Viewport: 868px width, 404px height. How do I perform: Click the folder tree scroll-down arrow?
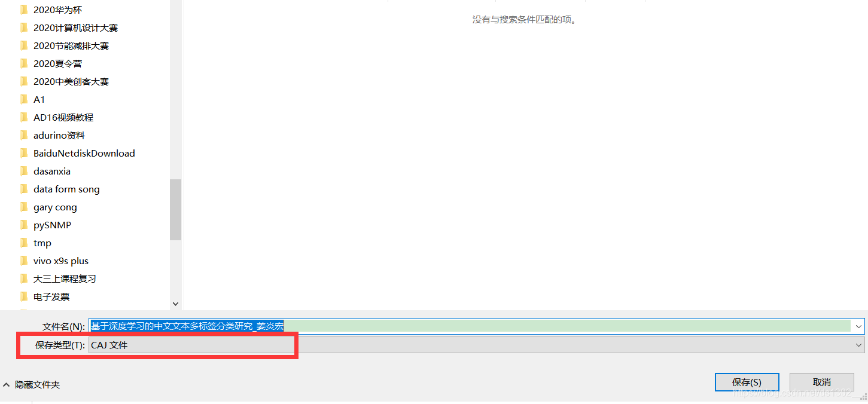[x=175, y=304]
